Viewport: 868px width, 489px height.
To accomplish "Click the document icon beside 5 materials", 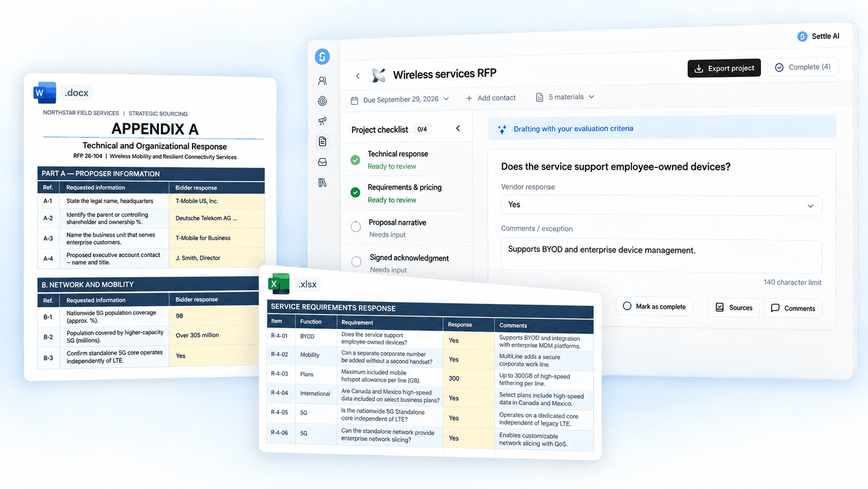I will coord(539,97).
